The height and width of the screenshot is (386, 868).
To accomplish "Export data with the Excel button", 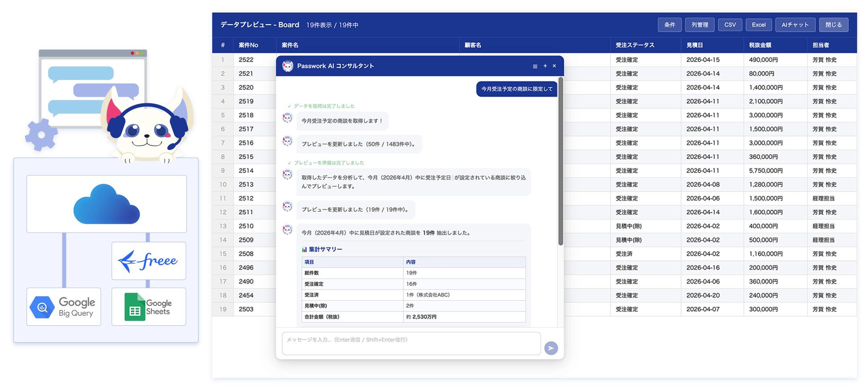I will 759,25.
